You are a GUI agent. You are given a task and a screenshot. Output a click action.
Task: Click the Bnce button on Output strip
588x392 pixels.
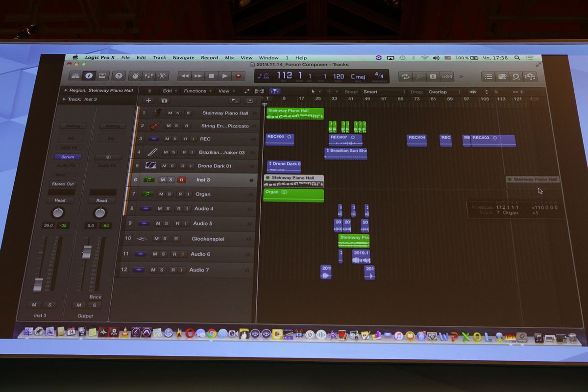pyautogui.click(x=95, y=297)
